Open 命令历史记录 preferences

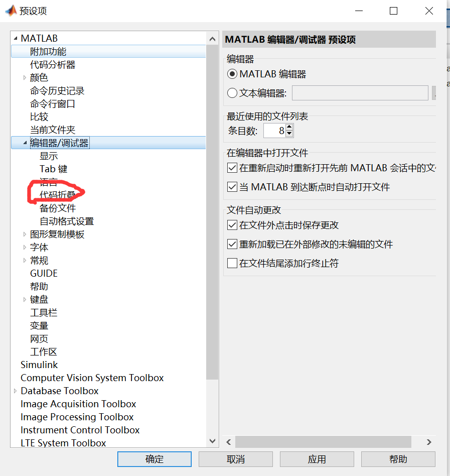coord(57,91)
